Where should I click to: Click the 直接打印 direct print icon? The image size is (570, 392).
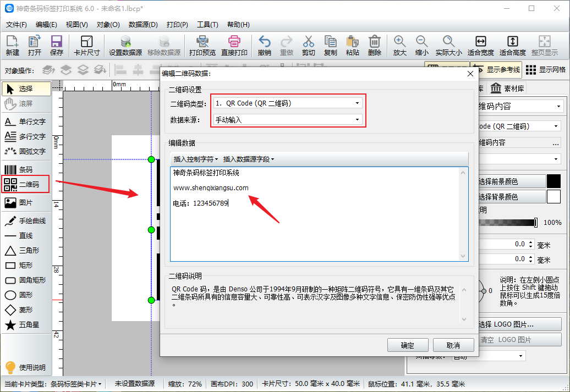(x=234, y=46)
